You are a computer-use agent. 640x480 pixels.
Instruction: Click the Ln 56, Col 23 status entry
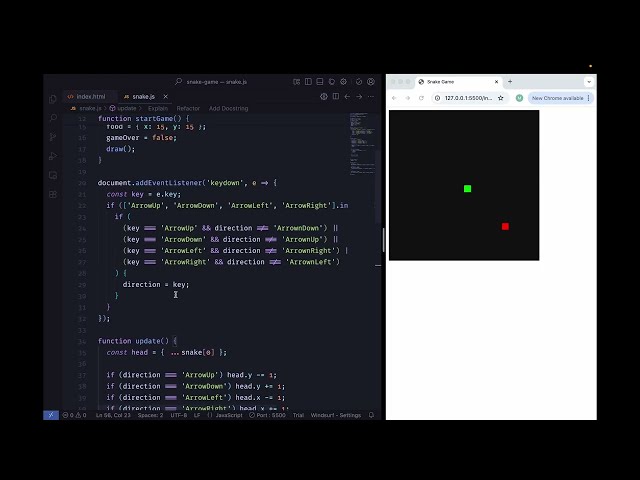point(113,415)
